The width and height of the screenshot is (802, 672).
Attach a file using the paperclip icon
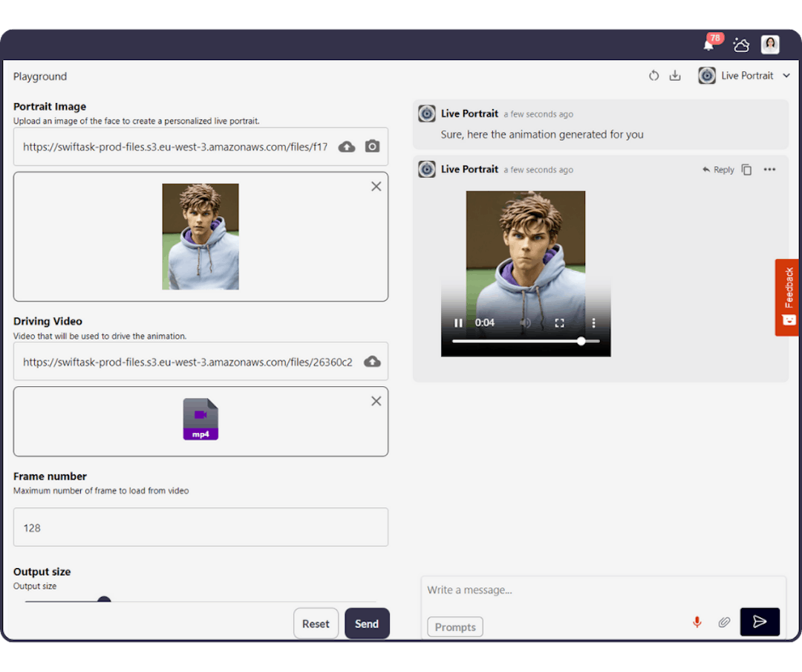[724, 622]
